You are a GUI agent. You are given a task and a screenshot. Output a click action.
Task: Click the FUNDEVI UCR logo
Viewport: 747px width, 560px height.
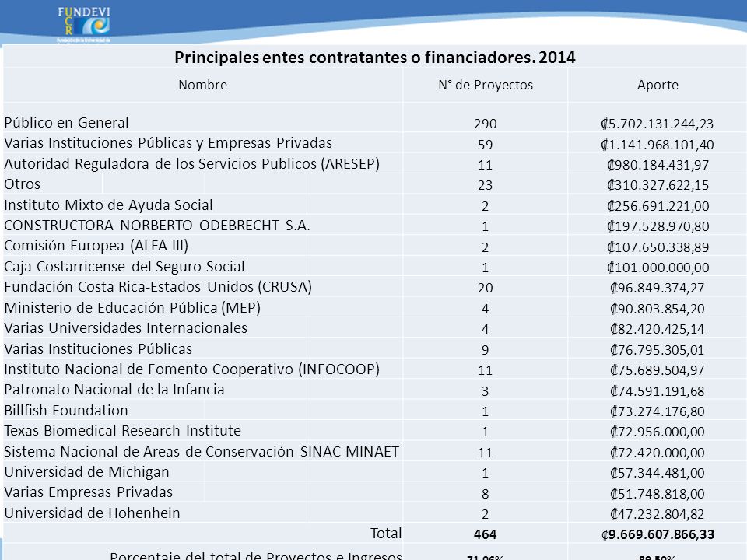pyautogui.click(x=84, y=25)
